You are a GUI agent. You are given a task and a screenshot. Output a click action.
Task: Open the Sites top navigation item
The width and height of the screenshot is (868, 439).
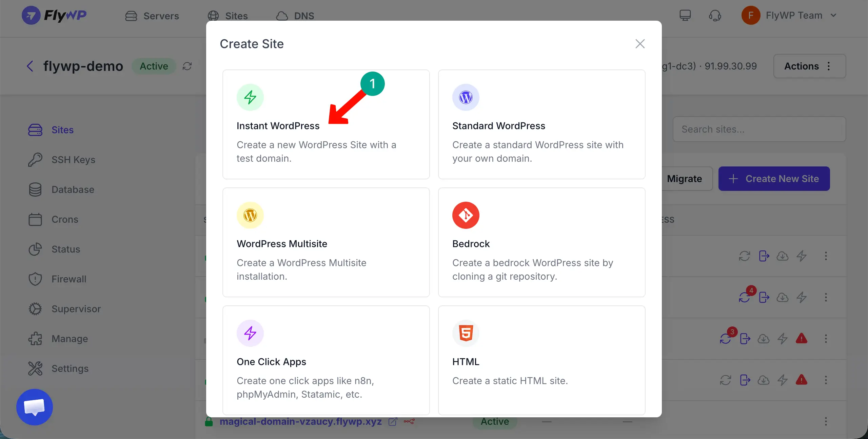tap(228, 16)
